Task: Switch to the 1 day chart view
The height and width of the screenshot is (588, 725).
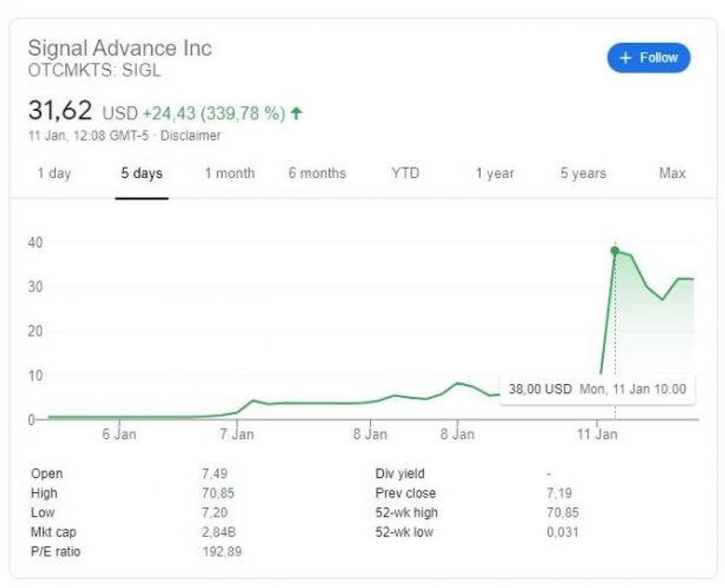Action: (x=55, y=173)
